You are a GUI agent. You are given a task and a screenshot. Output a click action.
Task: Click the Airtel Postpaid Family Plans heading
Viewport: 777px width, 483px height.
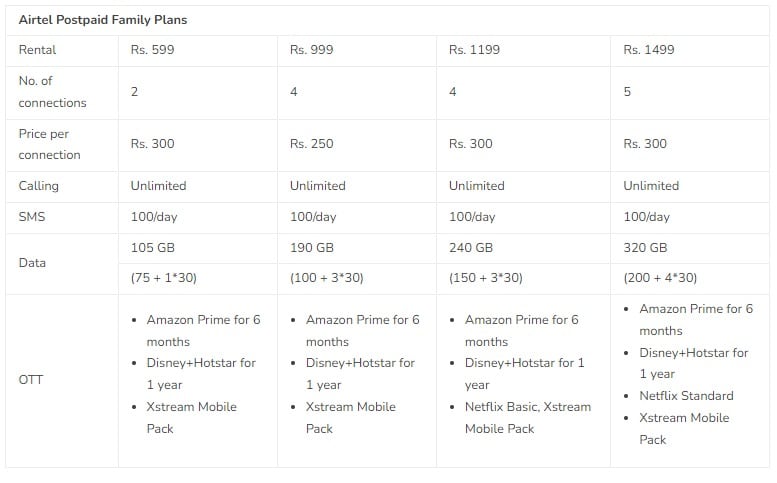click(x=103, y=20)
